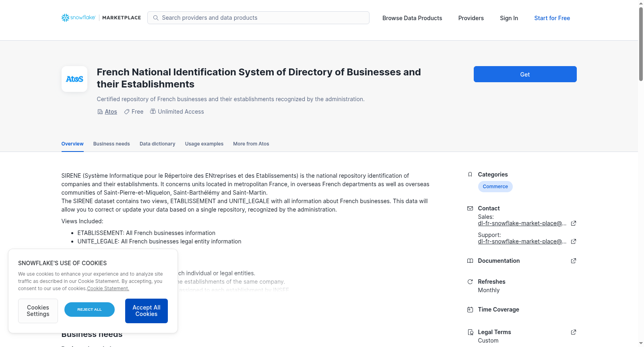
Task: Click the search magnifier icon
Action: 156,18
